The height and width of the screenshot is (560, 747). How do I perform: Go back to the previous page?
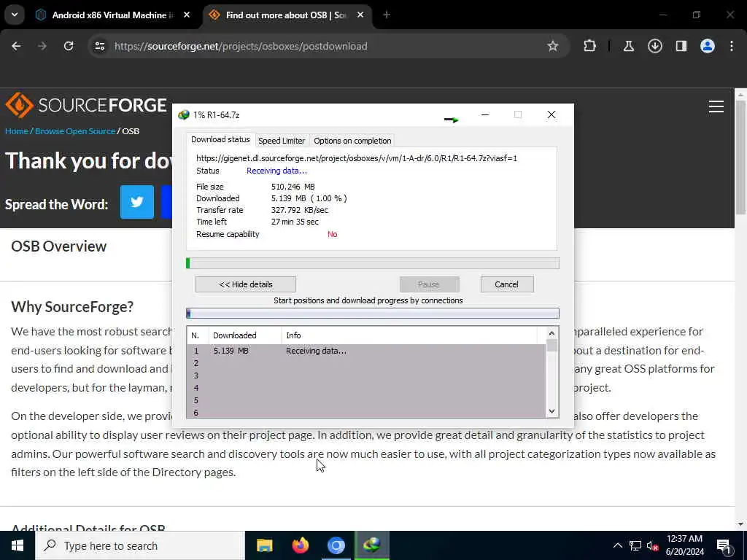tap(16, 46)
